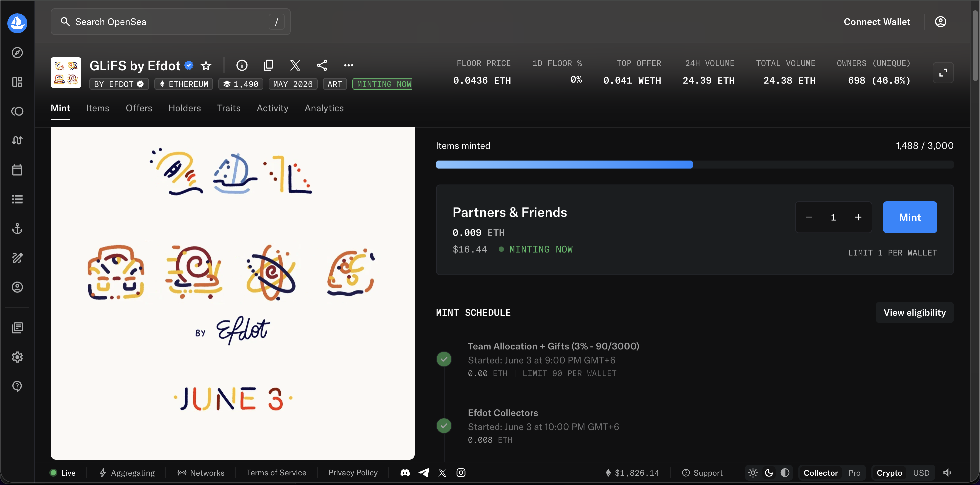Switch to the Holders tab

[185, 108]
